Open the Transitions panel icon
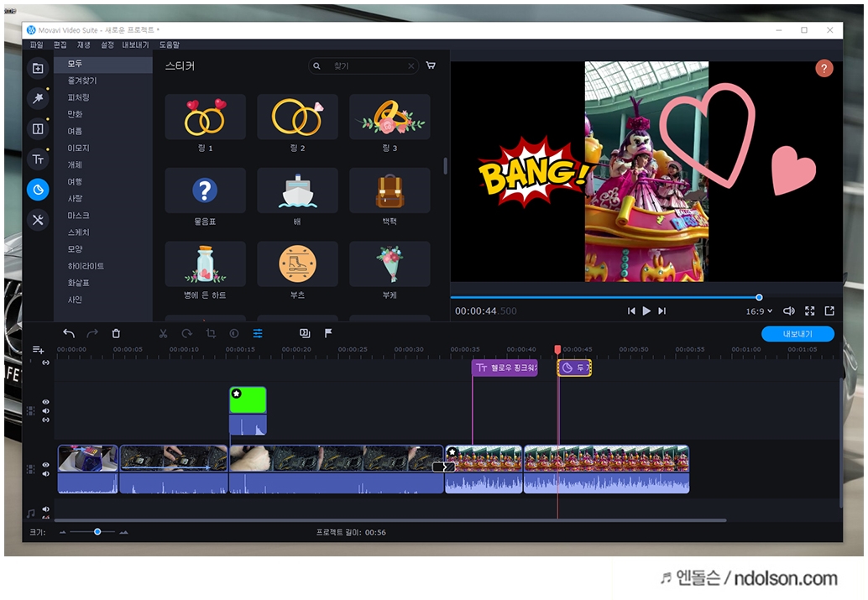The width and height of the screenshot is (868, 600). [38, 129]
